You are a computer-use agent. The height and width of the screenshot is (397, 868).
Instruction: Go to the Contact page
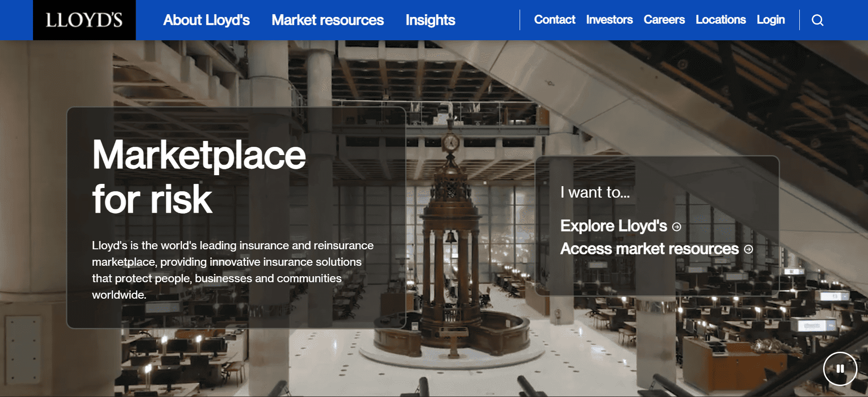click(554, 20)
